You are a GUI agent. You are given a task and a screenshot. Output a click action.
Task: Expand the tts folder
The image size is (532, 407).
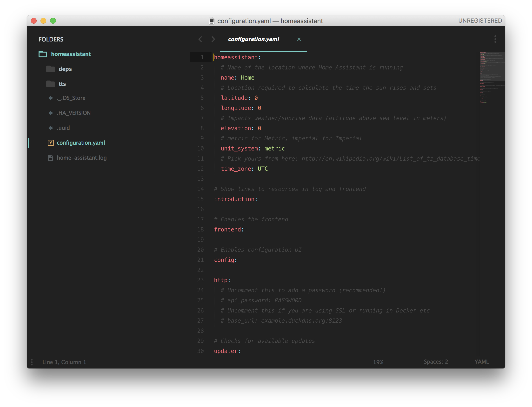62,84
